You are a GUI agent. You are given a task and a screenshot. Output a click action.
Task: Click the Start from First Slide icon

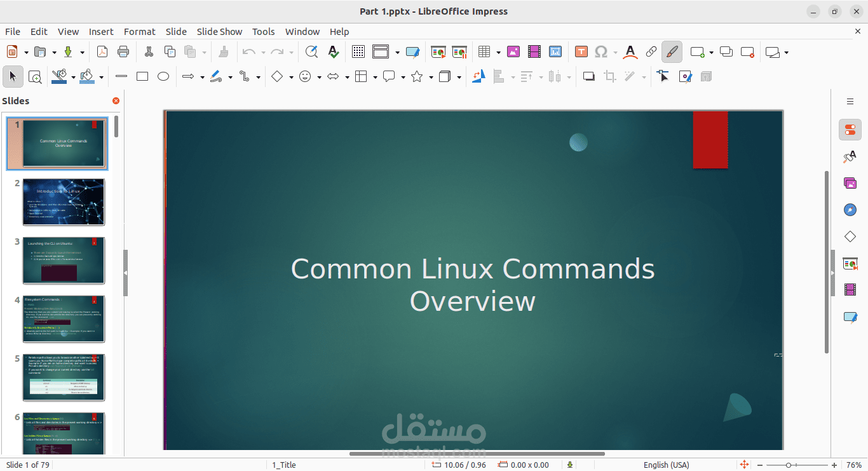click(438, 51)
